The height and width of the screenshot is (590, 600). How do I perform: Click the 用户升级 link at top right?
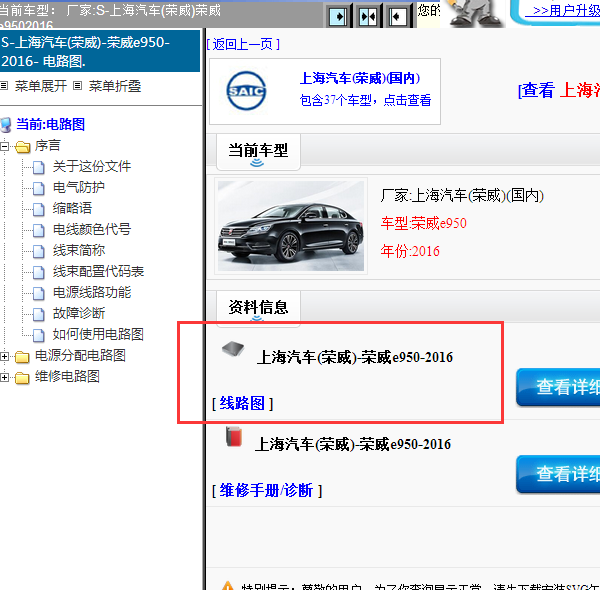coord(562,10)
